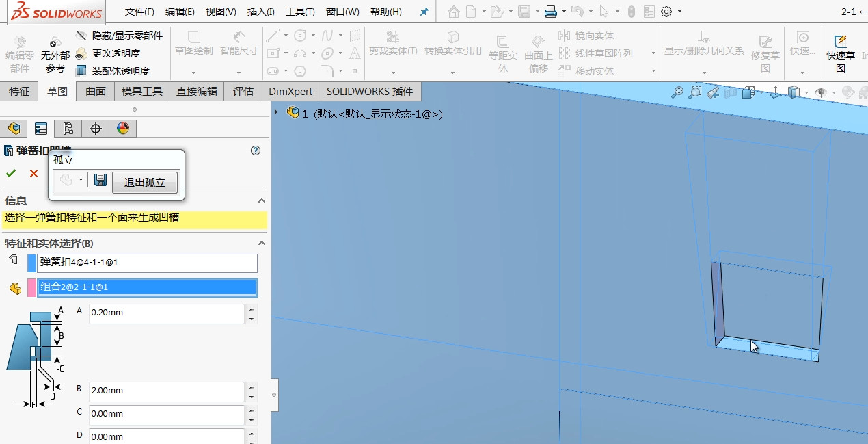The height and width of the screenshot is (444, 868).
Task: Switch to the SOLIDWORKS 插件 tab
Action: click(370, 91)
